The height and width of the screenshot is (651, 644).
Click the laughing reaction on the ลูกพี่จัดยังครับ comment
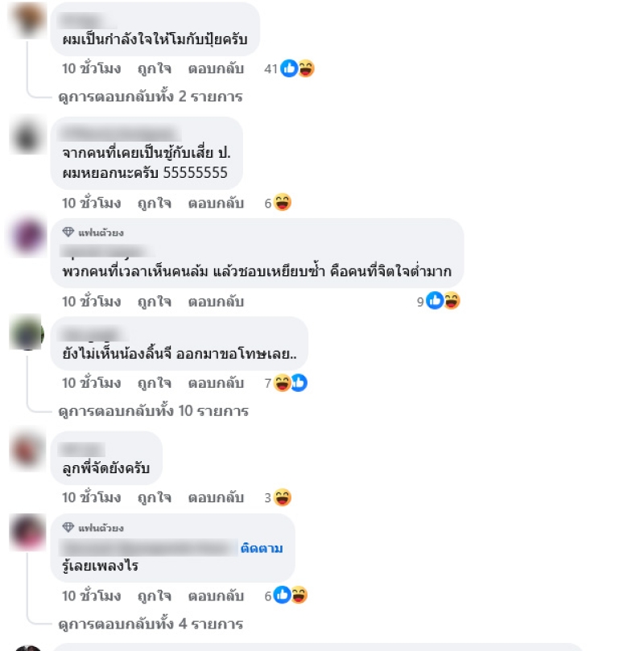coord(283,497)
